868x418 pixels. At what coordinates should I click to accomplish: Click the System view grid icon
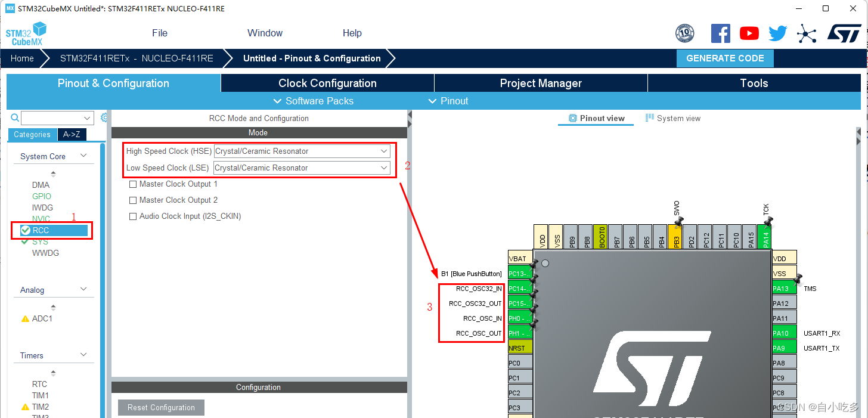click(x=650, y=118)
